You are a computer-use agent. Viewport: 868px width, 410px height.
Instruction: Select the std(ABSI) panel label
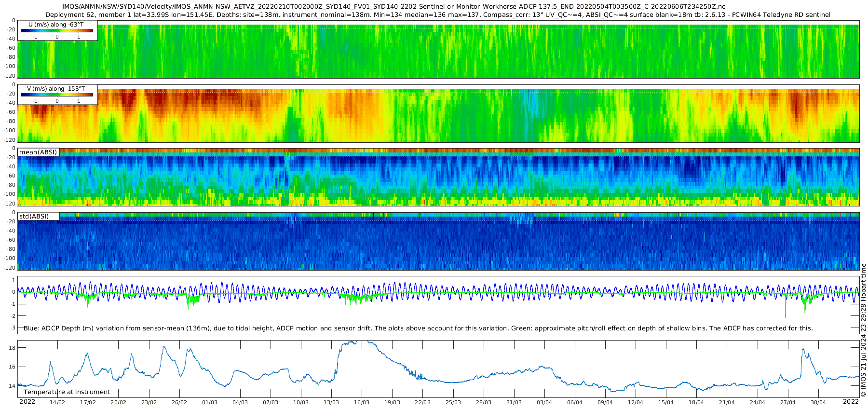tap(38, 217)
